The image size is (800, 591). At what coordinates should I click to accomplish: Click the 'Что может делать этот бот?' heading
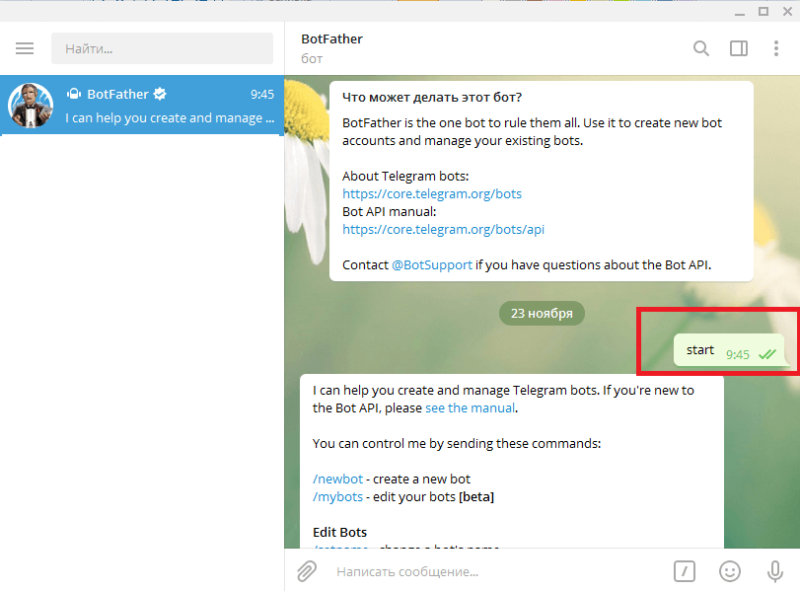coord(432,97)
